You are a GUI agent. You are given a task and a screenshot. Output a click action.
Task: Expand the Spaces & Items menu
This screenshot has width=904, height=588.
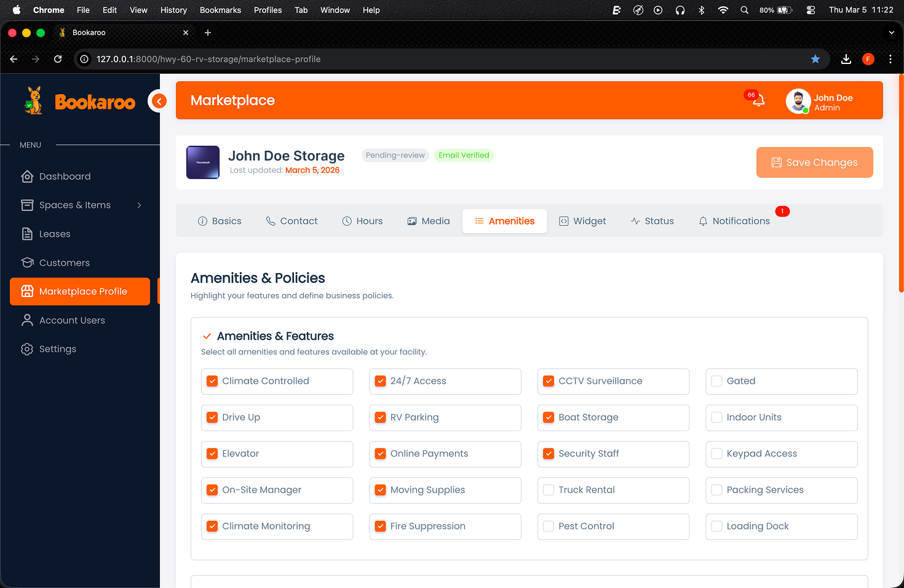75,205
